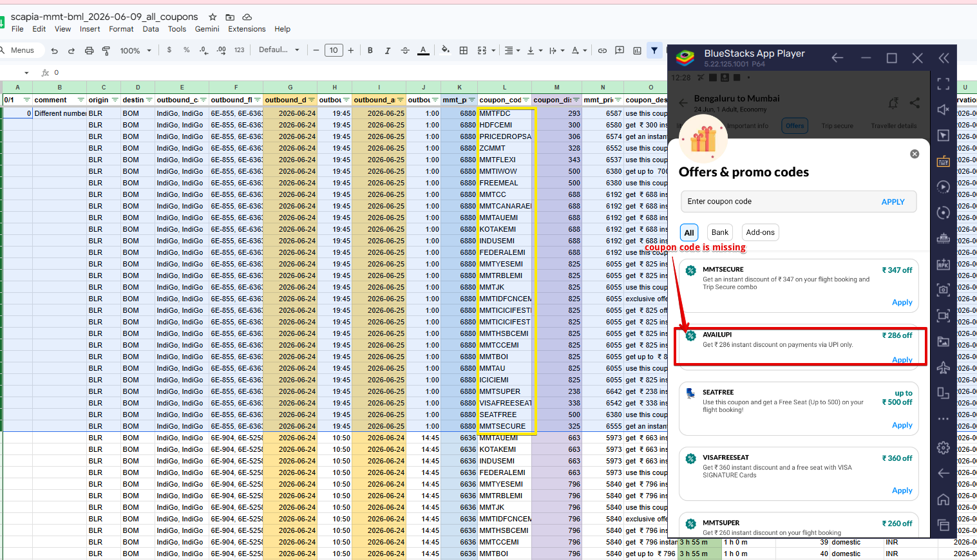The image size is (977, 560).
Task: Open the Insert menu
Action: coord(90,29)
